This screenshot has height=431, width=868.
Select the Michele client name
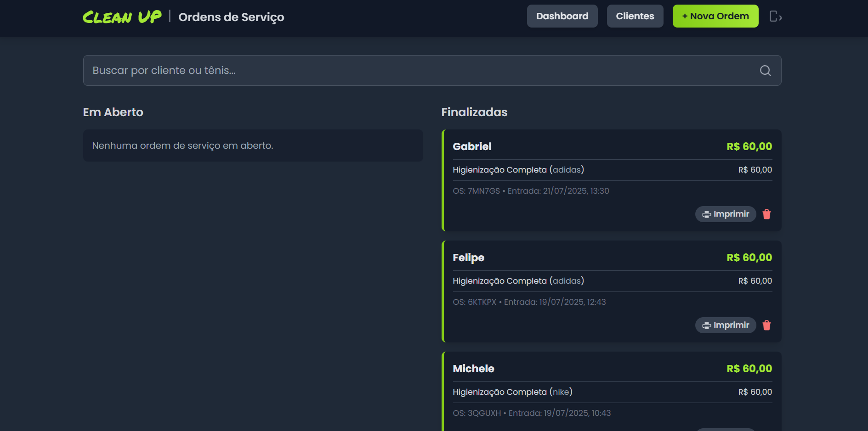coord(473,369)
